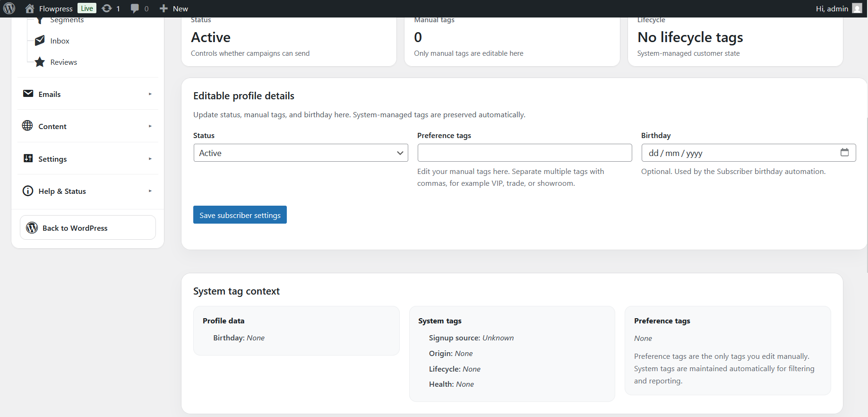Click the "Lifecycle: None" system tag
Image resolution: width=868 pixels, height=417 pixels.
[x=455, y=369]
